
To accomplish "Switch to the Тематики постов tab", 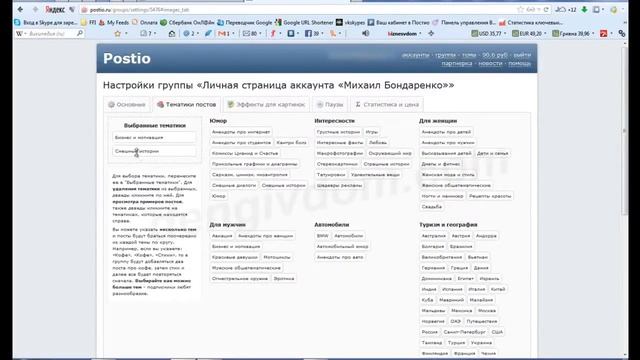I will click(x=187, y=104).
